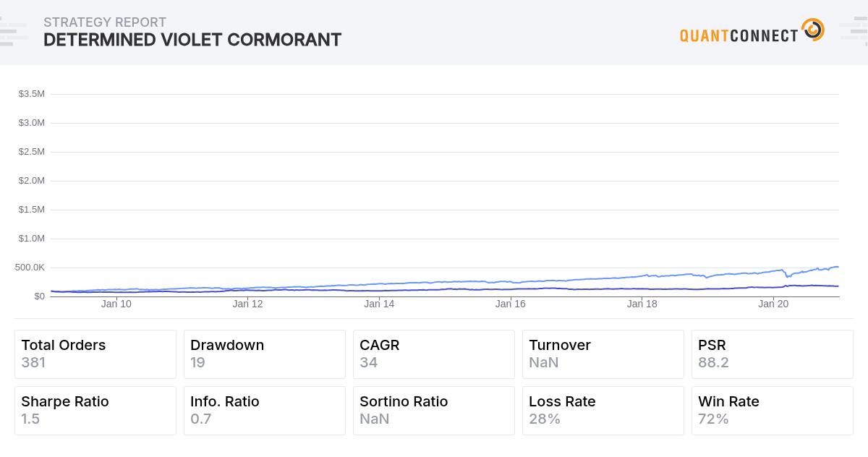Image resolution: width=868 pixels, height=457 pixels.
Task: Click the 28% Loss Rate value
Action: tap(545, 419)
